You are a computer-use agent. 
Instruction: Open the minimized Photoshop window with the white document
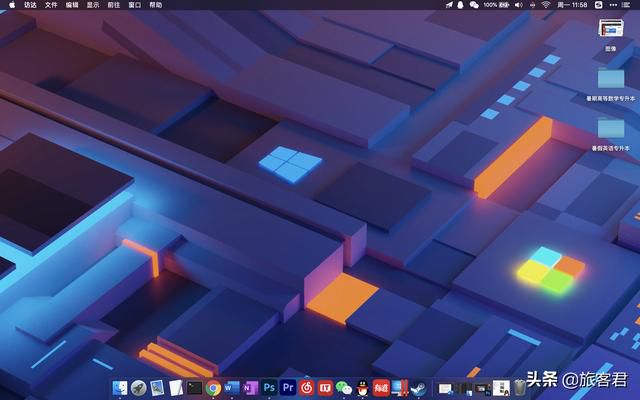point(483,388)
